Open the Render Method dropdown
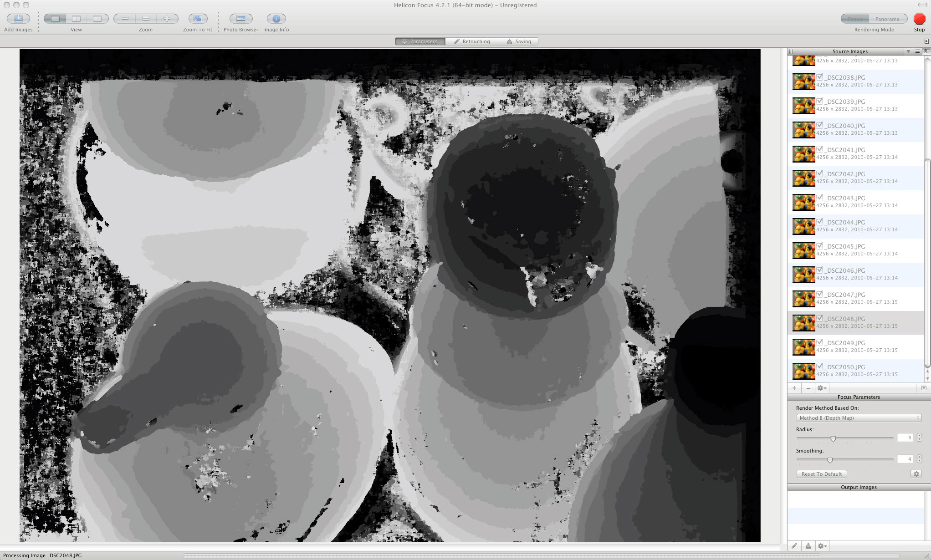This screenshot has width=931, height=560. click(x=859, y=418)
